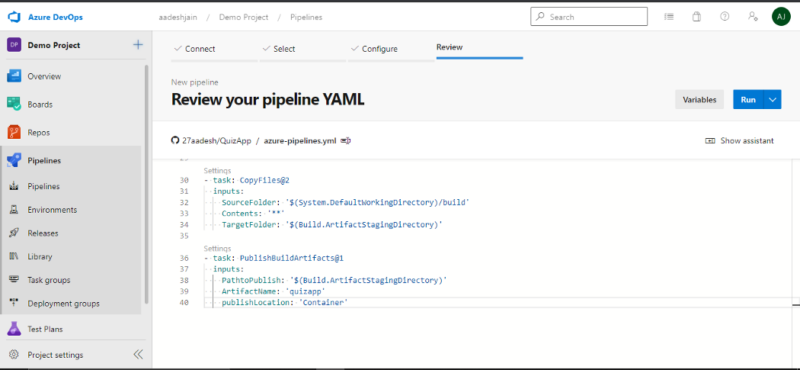The width and height of the screenshot is (800, 370).
Task: Open user settings icon
Action: click(x=753, y=17)
